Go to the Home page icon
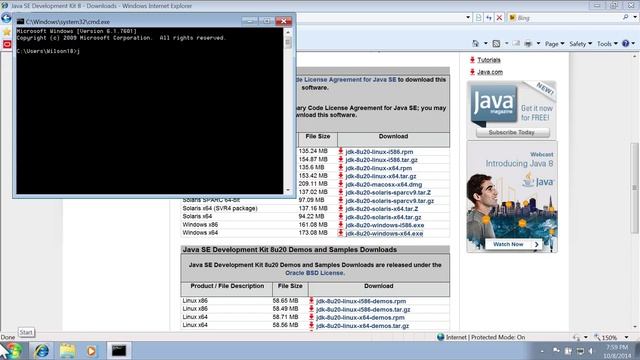Image resolution: width=640 pixels, height=360 pixels. (476, 43)
